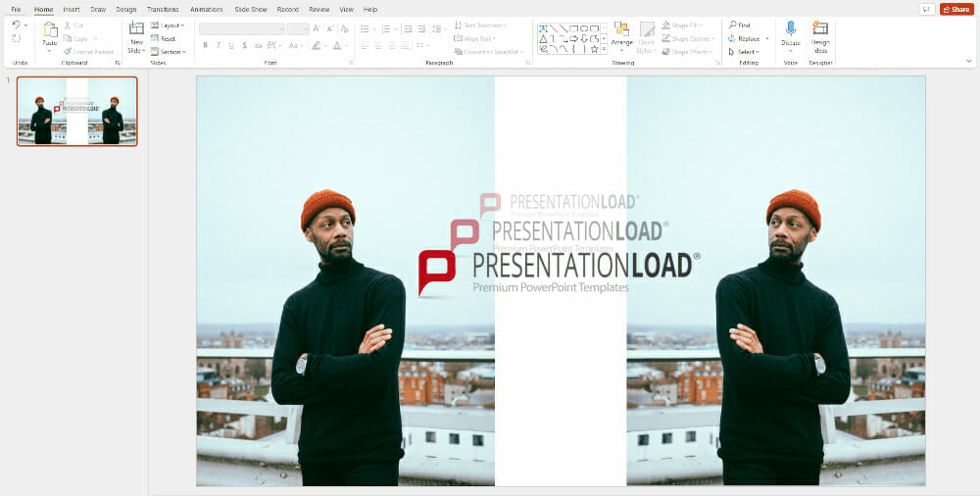The height and width of the screenshot is (496, 980).
Task: Click the Undo arrow icon
Action: 17,25
